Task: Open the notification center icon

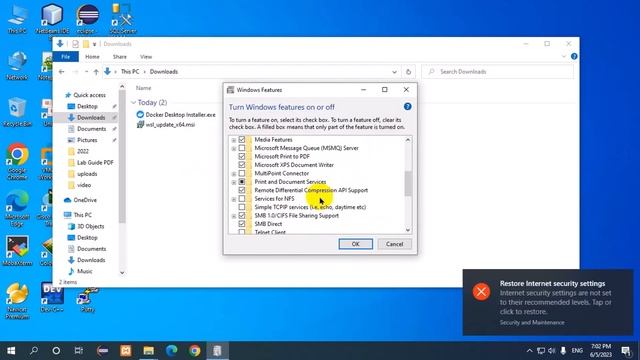Action: 626,351
